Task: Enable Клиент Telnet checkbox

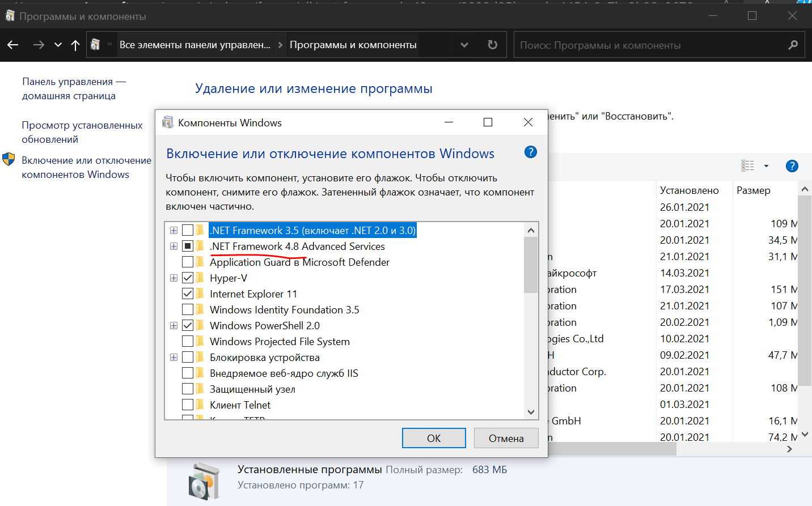Action: (x=188, y=405)
